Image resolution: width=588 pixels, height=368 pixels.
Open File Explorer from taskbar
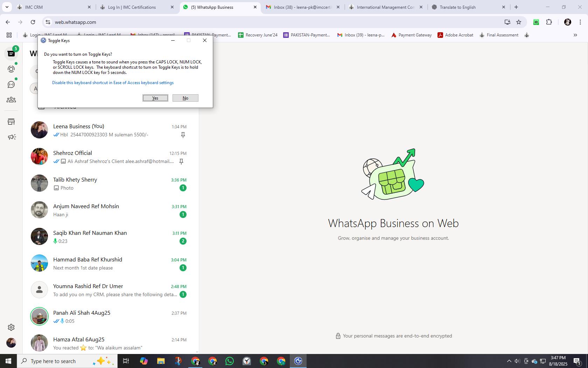click(x=161, y=361)
